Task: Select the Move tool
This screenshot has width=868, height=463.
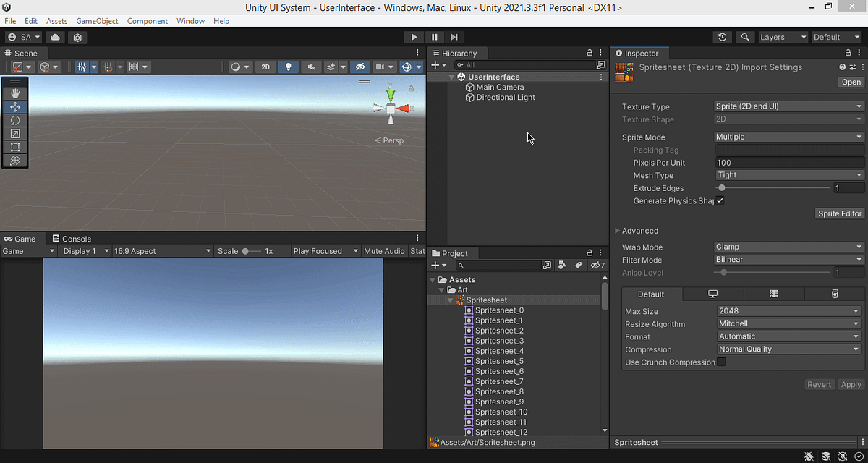Action: [14, 106]
